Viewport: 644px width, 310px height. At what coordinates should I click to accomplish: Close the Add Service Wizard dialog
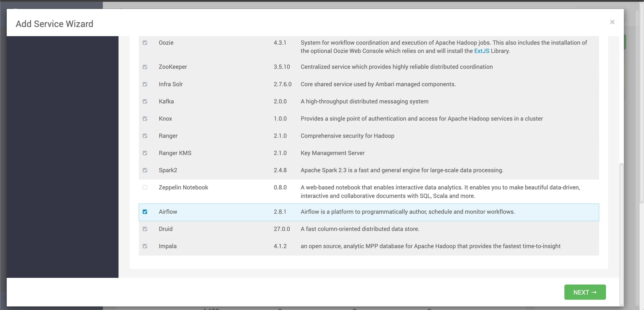[x=612, y=22]
